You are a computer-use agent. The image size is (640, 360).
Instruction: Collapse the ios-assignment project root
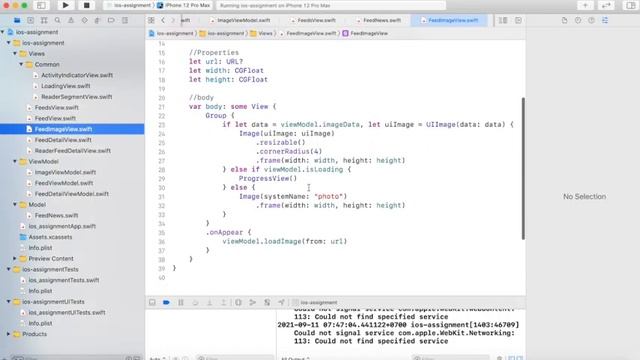(x=2, y=32)
